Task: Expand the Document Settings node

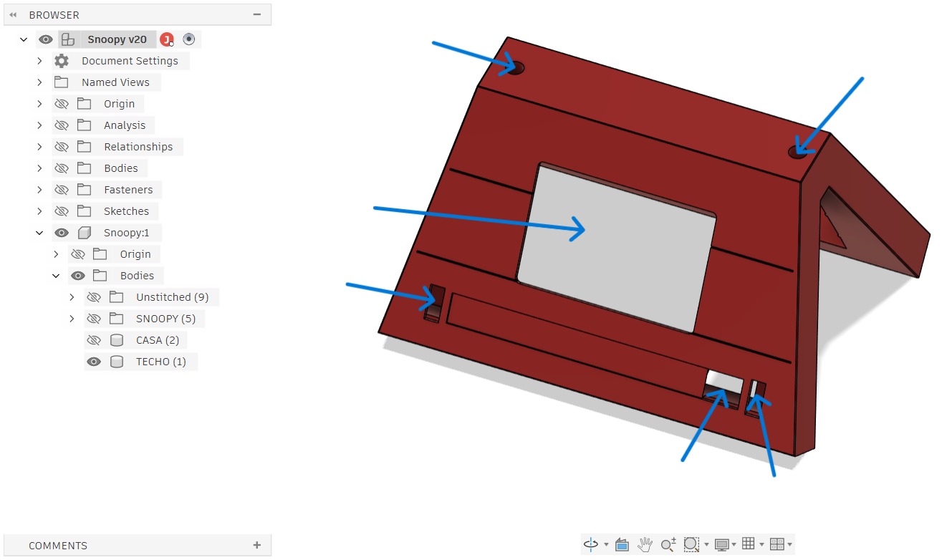Action: click(x=39, y=61)
